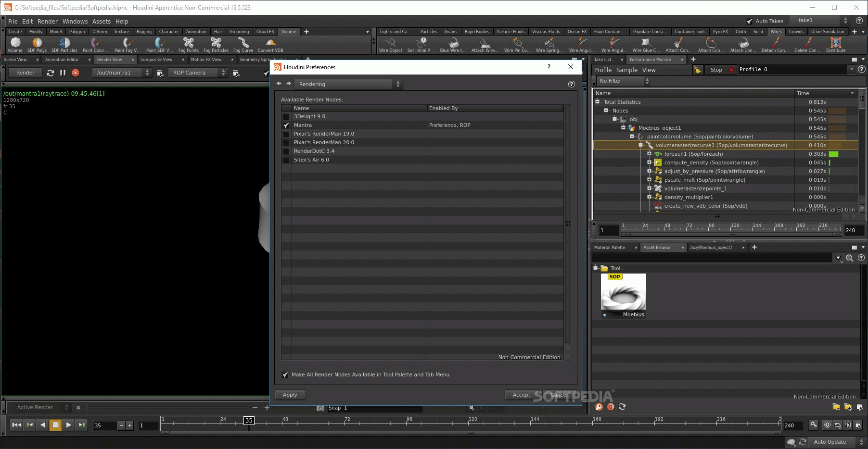Enable the RenderDotC 3.4 checkbox

(286, 151)
